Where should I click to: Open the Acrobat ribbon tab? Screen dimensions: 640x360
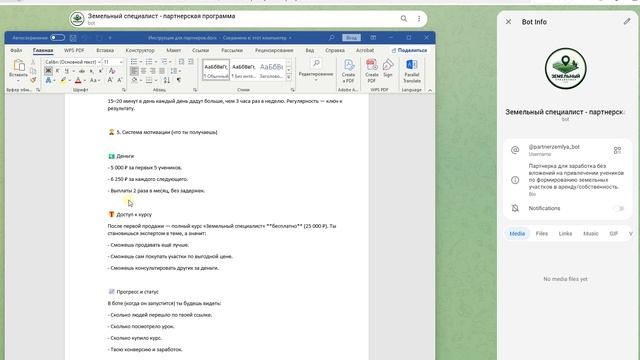365,50
